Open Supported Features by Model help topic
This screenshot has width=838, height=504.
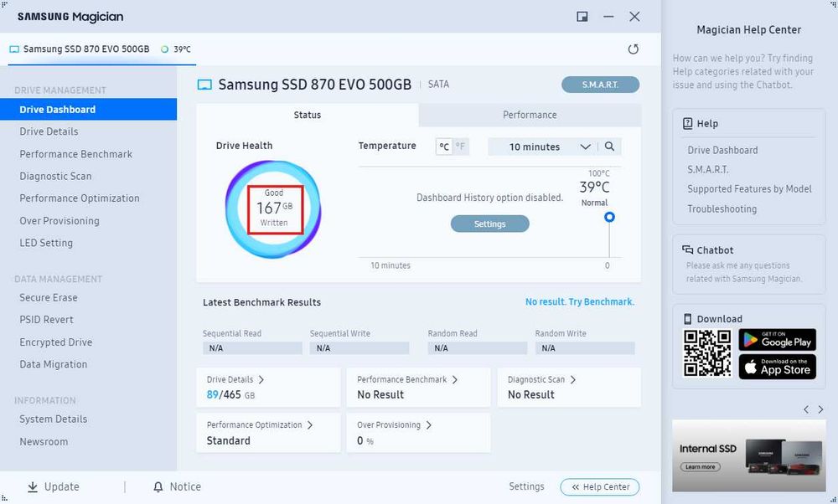click(x=749, y=188)
